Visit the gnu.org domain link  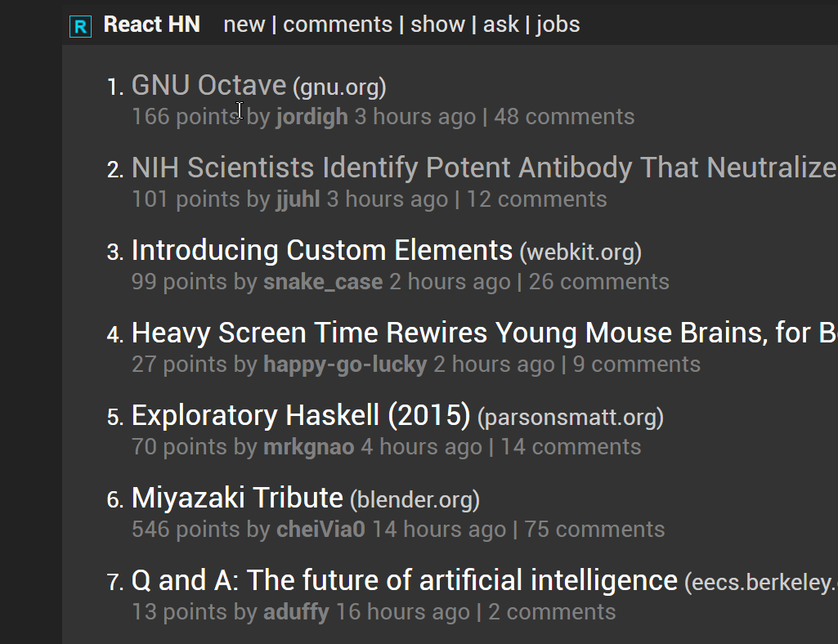click(339, 87)
